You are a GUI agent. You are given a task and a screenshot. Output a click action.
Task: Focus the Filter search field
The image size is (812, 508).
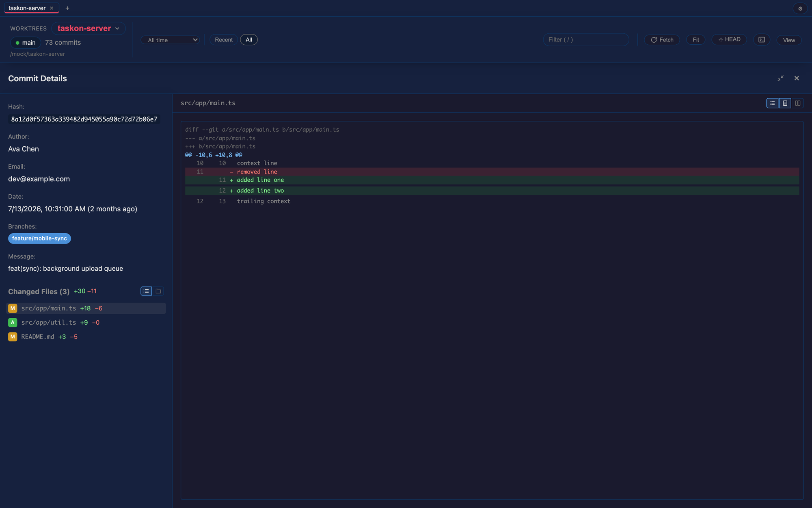[586, 40]
